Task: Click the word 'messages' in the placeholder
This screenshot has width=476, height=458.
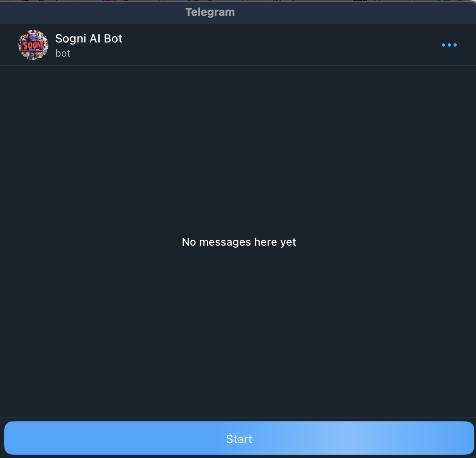Action: click(x=225, y=242)
